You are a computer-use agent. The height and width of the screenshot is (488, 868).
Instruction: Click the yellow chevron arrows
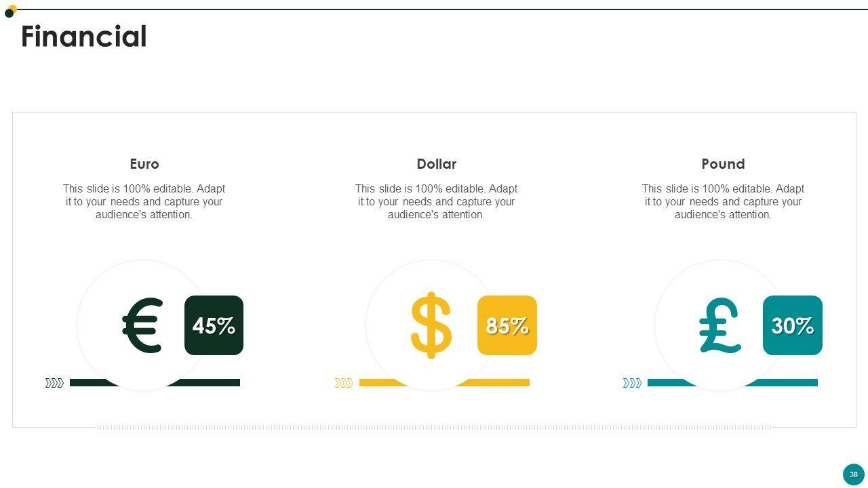point(344,383)
